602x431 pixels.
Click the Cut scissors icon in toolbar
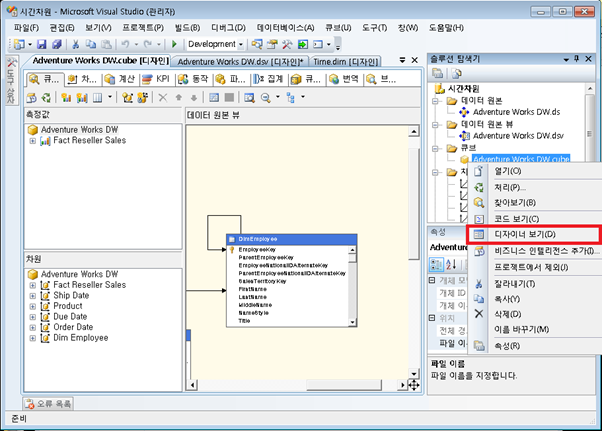coord(76,44)
